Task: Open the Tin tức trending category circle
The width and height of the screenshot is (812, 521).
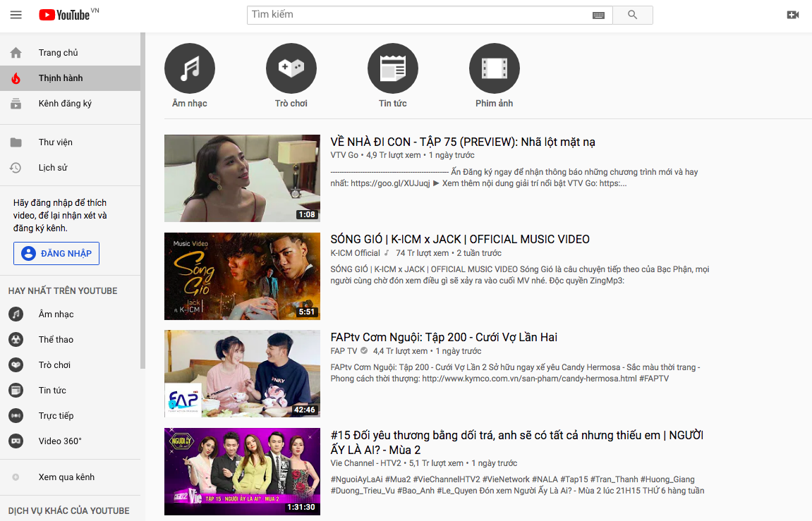Action: [x=392, y=68]
